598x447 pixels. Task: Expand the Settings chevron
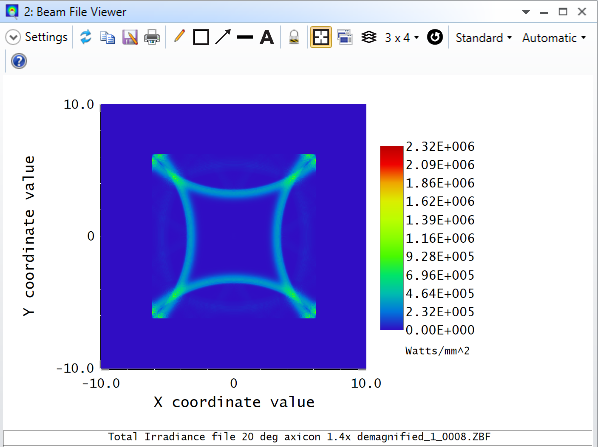pos(13,37)
